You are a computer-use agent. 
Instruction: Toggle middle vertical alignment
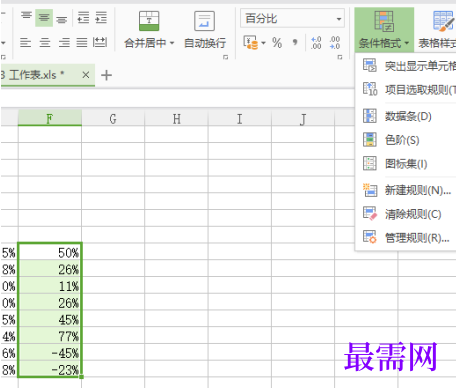44,17
